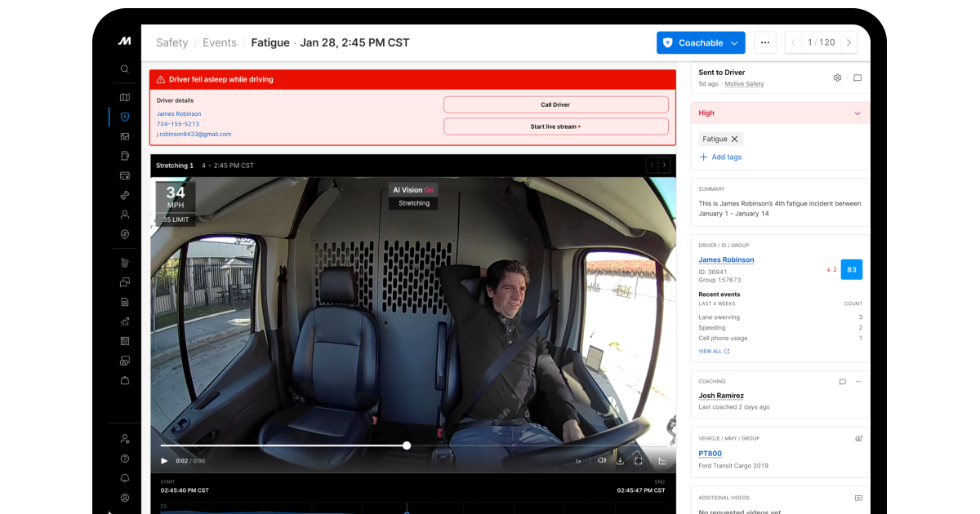Open the chart view icon in player
This screenshot has width=980, height=514.
pos(662,461)
